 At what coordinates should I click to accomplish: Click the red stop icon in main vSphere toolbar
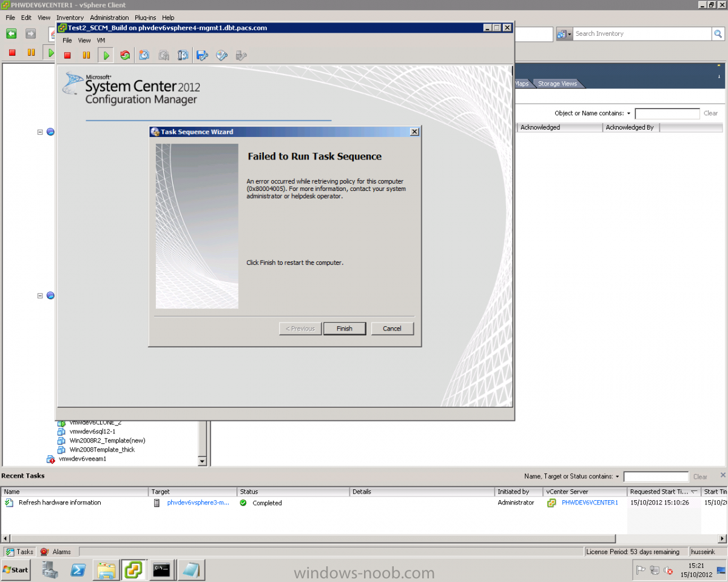coord(12,53)
